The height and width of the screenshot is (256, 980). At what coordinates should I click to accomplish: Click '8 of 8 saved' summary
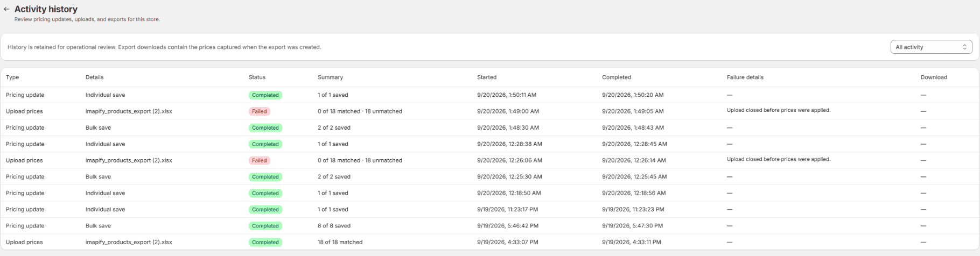coord(334,226)
